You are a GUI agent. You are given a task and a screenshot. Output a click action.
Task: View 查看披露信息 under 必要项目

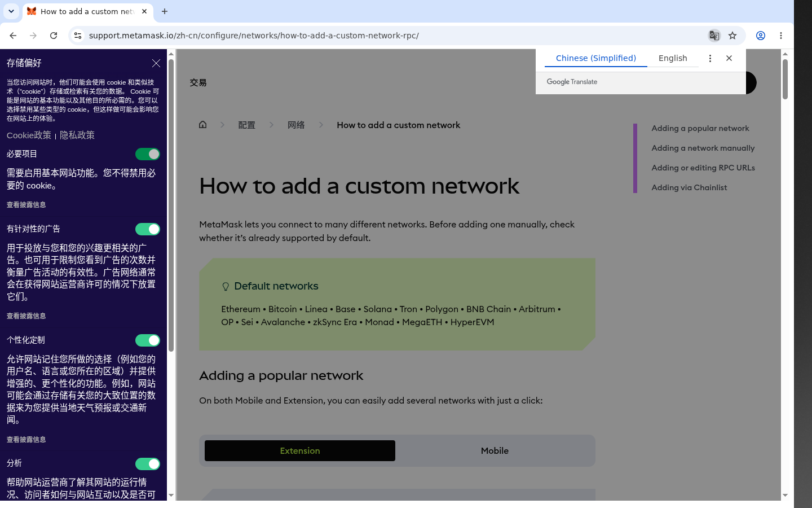tap(27, 205)
